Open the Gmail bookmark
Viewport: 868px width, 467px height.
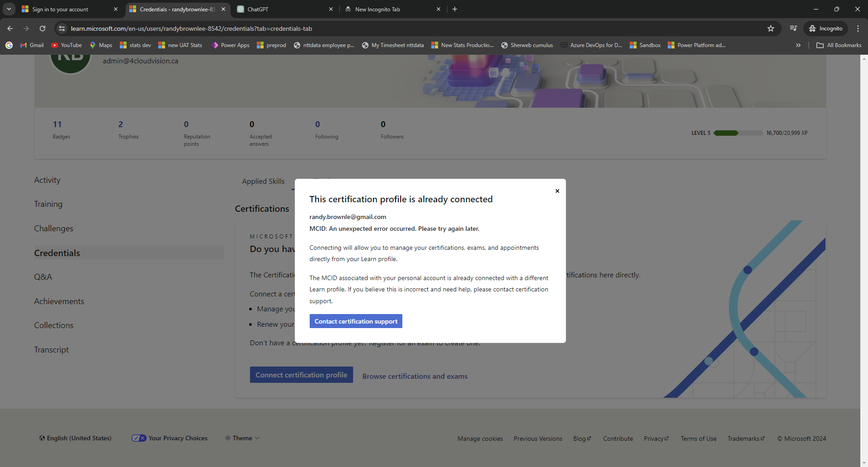point(32,45)
